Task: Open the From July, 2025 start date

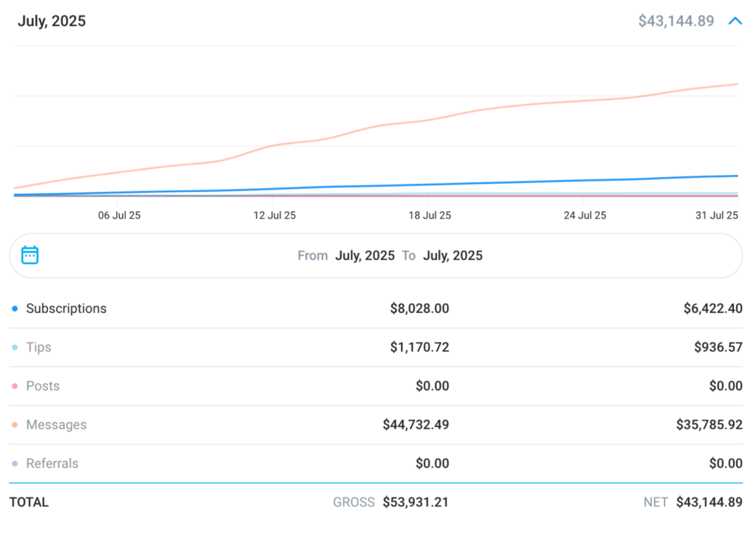Action: [x=365, y=255]
